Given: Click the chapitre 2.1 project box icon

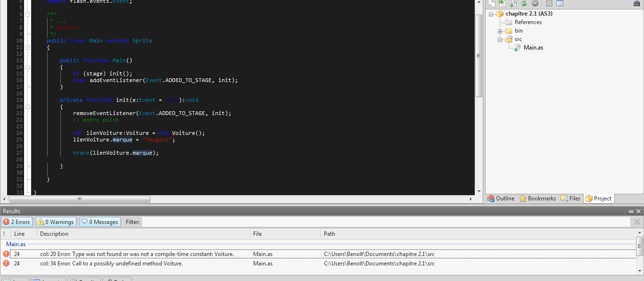Looking at the screenshot, I should (x=500, y=14).
